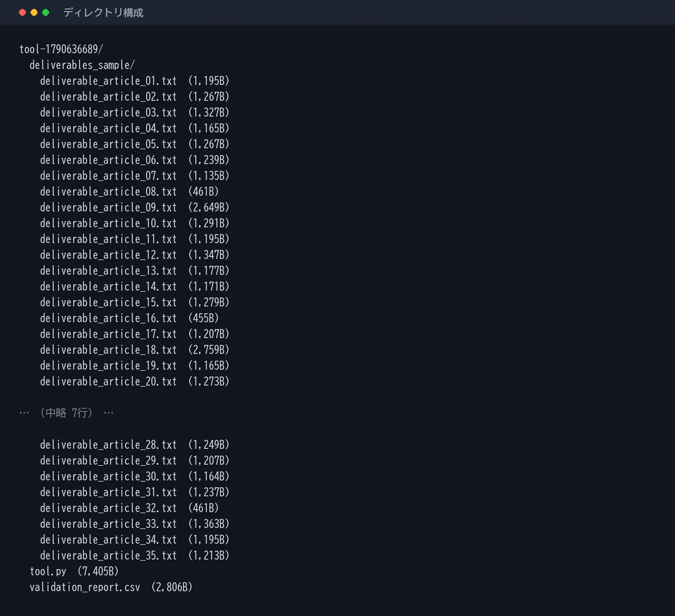
Task: Select deliverable_article_28.txt
Action: [x=109, y=444]
